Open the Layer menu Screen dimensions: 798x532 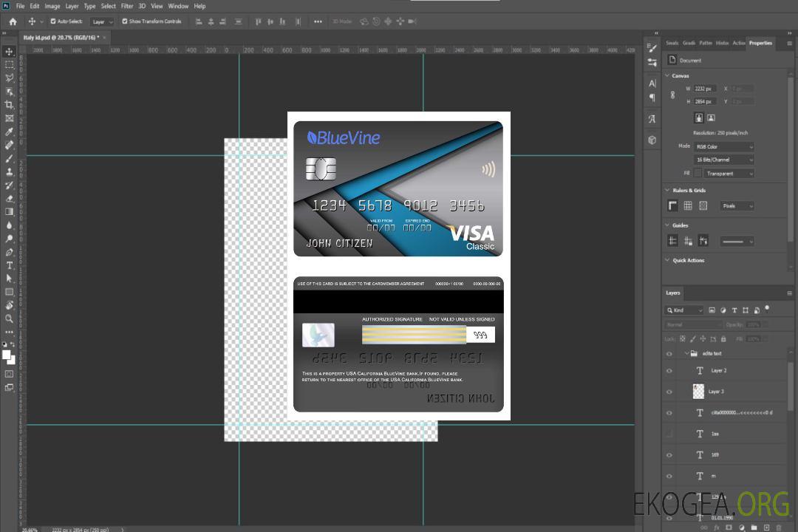(x=72, y=6)
